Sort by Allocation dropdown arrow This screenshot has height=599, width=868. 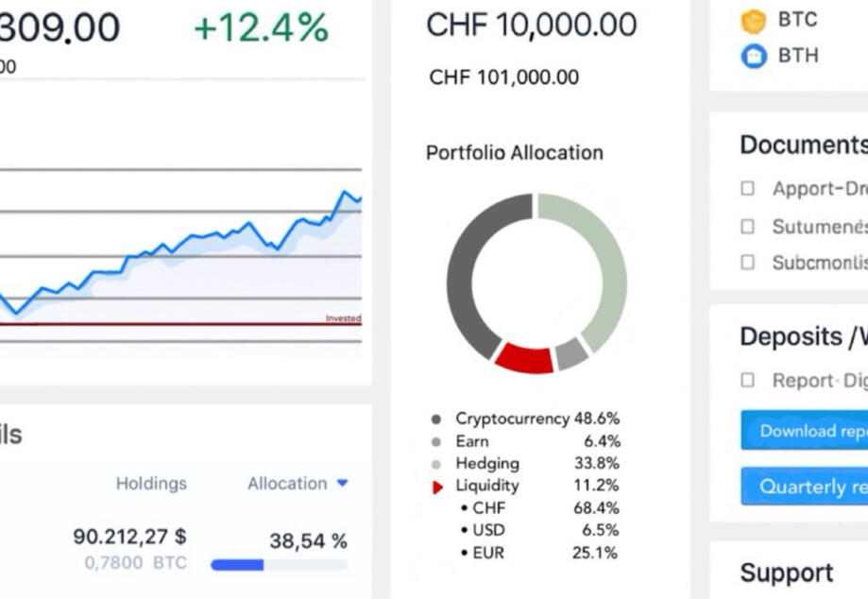click(x=342, y=483)
